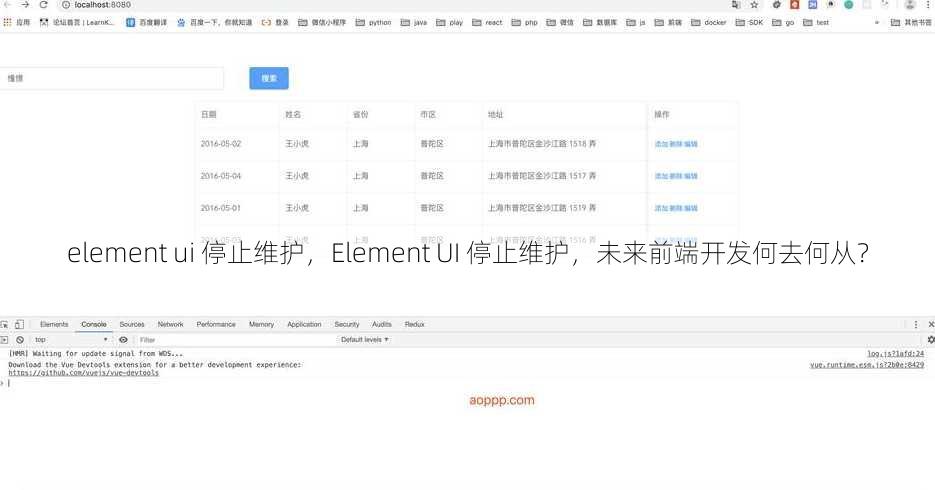The image size is (935, 490).
Task: Activate the DevTools inspect element icon
Action: pyautogui.click(x=5, y=325)
